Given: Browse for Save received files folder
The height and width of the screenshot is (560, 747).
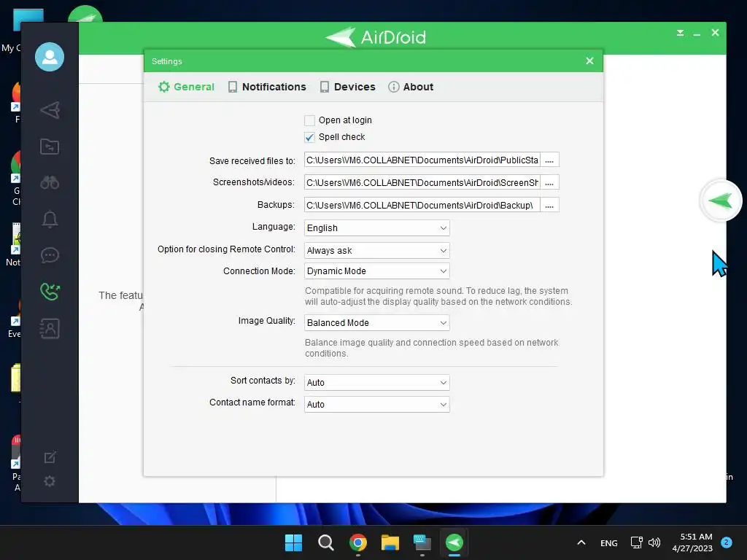Looking at the screenshot, I should [549, 160].
